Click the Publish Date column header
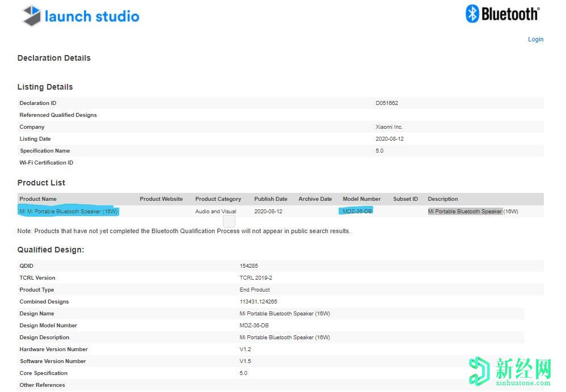The height and width of the screenshot is (392, 566). coord(271,199)
